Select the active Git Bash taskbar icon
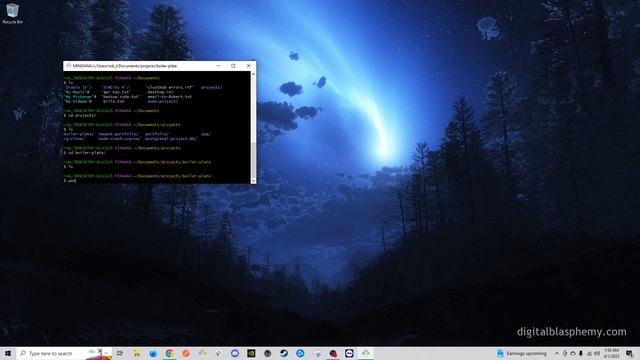 [x=365, y=353]
